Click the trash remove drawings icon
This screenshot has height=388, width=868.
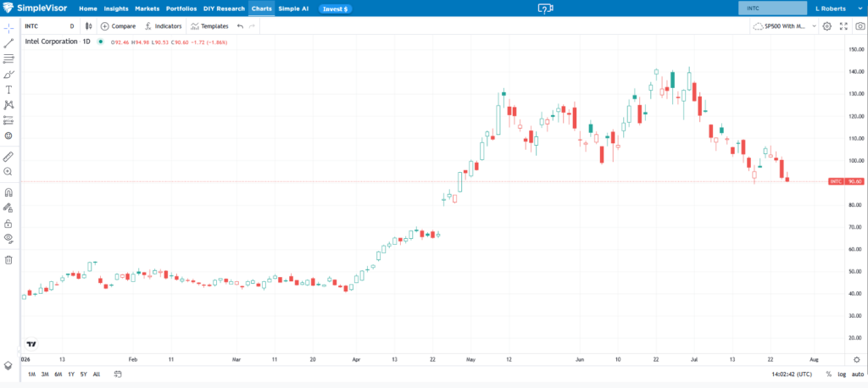pyautogui.click(x=8, y=259)
